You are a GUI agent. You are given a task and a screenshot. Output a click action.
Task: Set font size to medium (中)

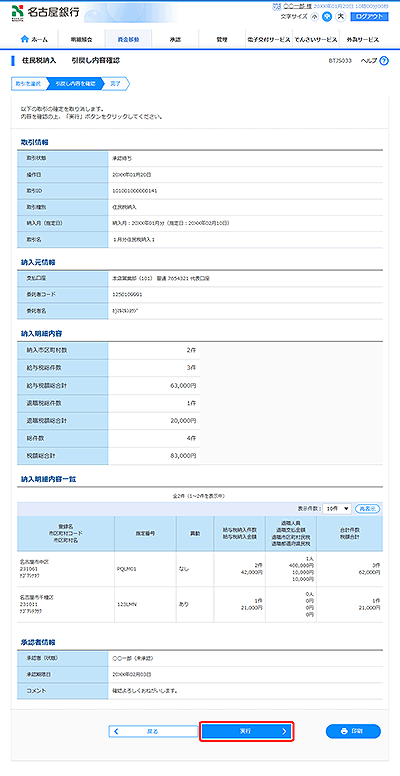[327, 16]
